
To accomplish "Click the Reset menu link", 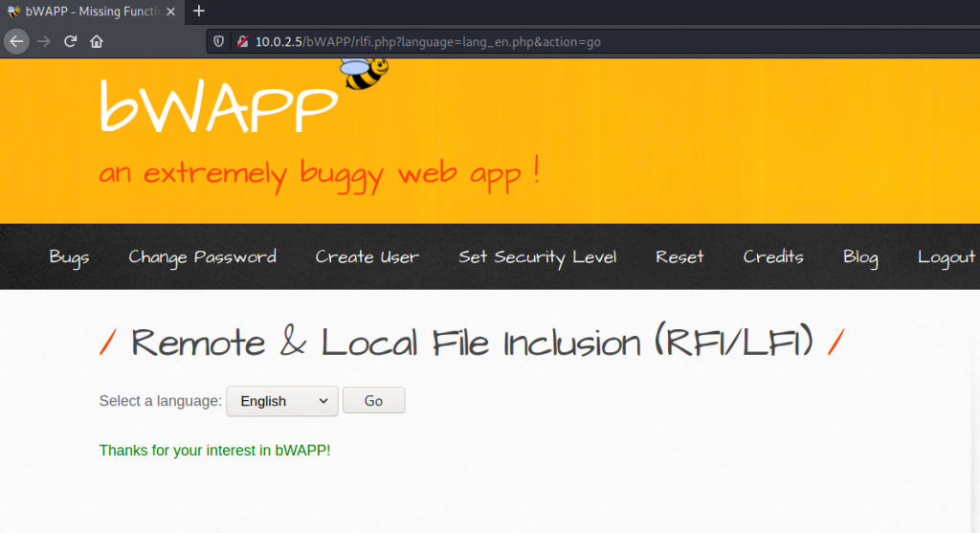I will [x=679, y=256].
